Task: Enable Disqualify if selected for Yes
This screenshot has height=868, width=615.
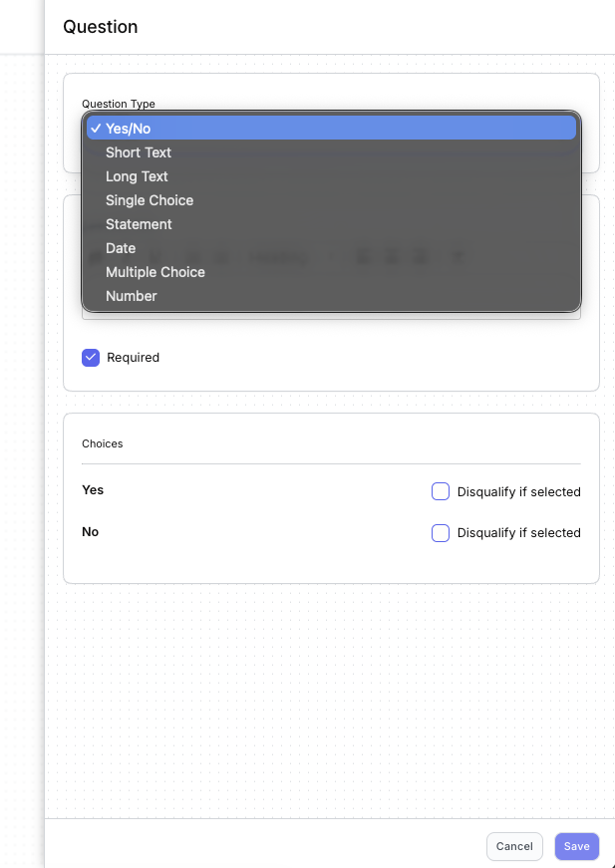Action: [x=441, y=491]
